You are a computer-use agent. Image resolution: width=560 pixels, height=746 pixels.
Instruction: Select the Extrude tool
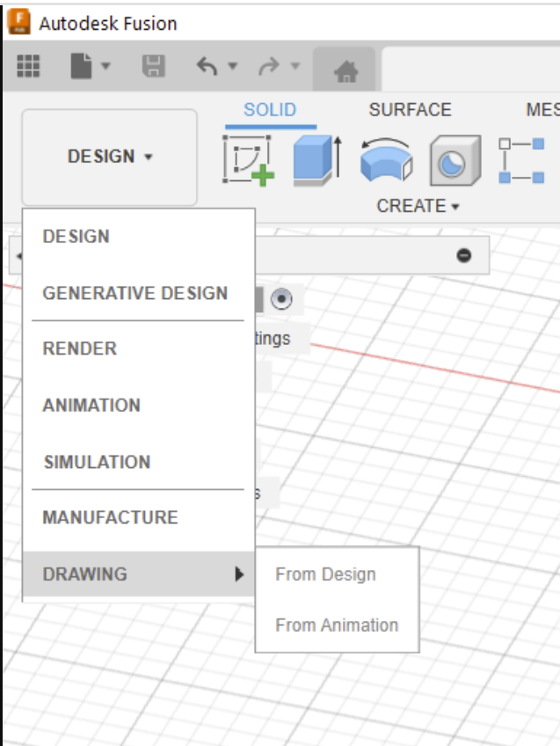[x=317, y=160]
